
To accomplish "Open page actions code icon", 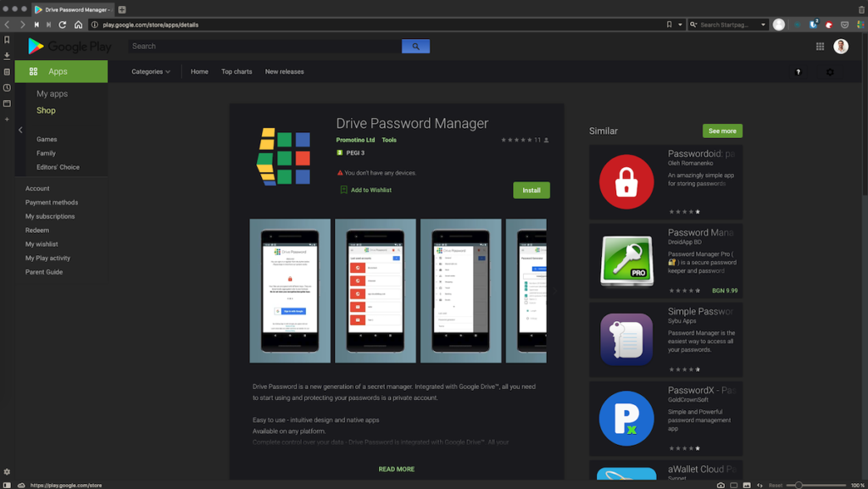I will pos(760,485).
